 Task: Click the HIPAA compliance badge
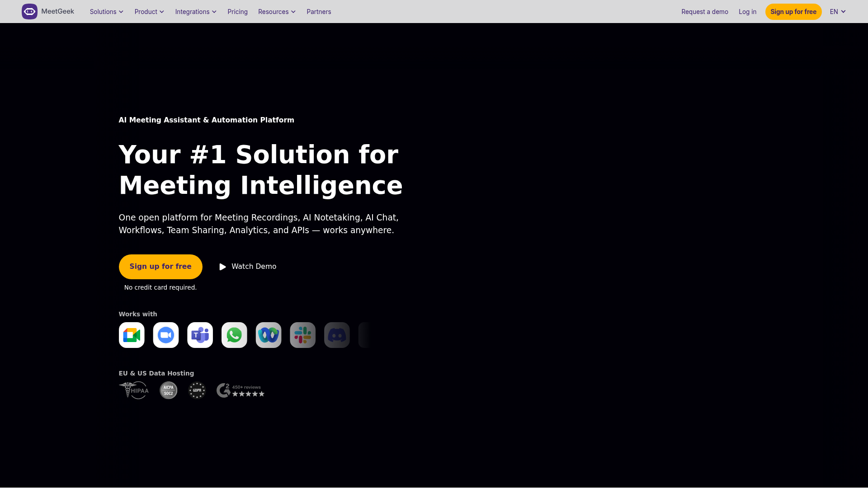coord(133,390)
